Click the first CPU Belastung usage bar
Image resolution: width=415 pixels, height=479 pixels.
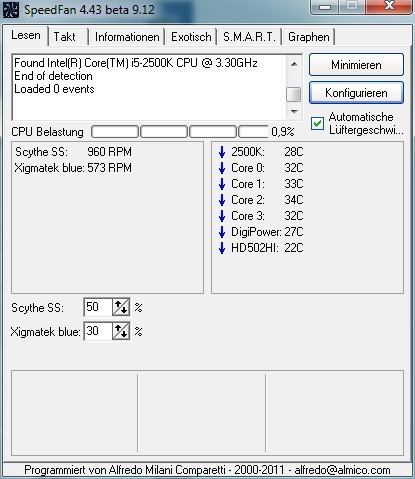[x=115, y=132]
